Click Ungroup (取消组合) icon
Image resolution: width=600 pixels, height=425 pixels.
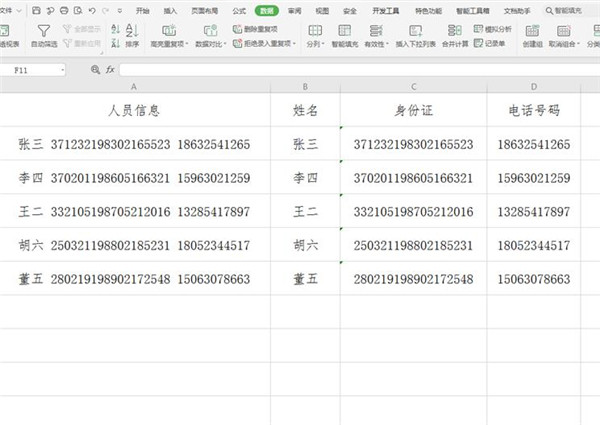coord(563,31)
